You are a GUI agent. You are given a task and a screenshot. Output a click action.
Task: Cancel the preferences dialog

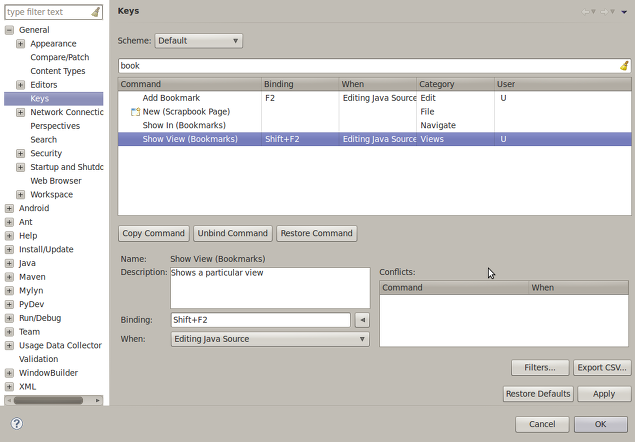point(542,424)
